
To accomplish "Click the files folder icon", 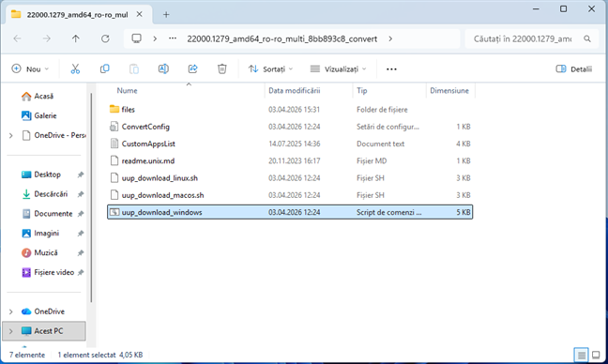I will pos(114,109).
